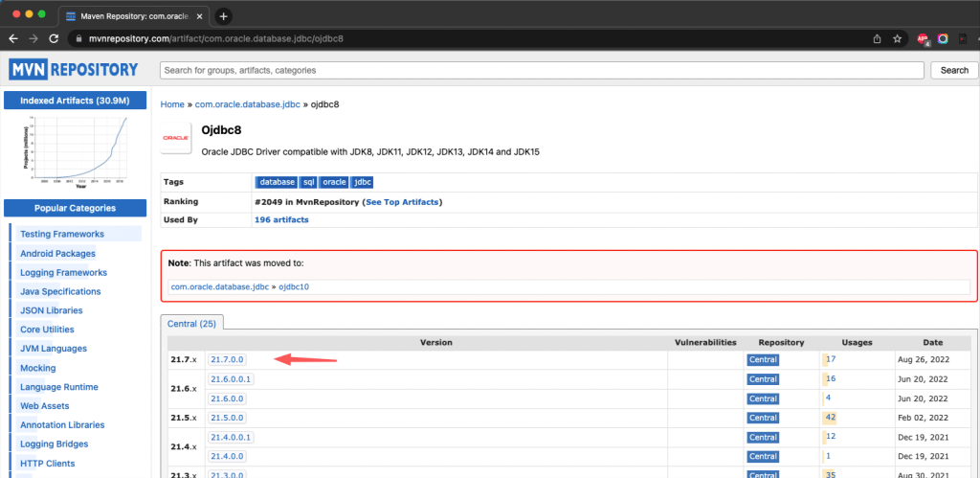
Task: Click Central repository badge for 21.7.0.0
Action: click(763, 360)
